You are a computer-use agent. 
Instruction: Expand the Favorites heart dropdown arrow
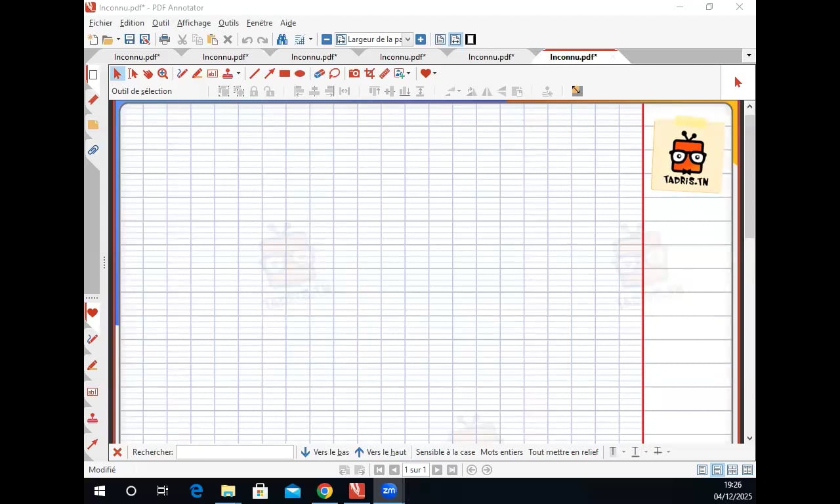click(434, 73)
